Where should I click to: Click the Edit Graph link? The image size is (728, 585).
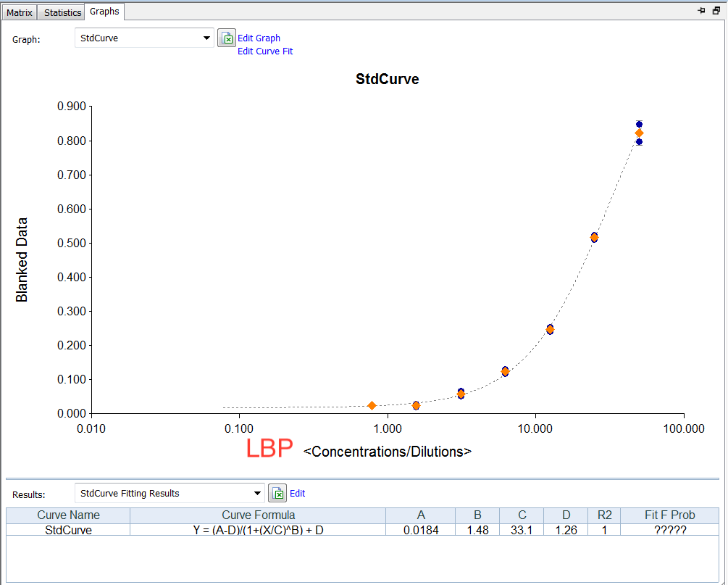(259, 38)
